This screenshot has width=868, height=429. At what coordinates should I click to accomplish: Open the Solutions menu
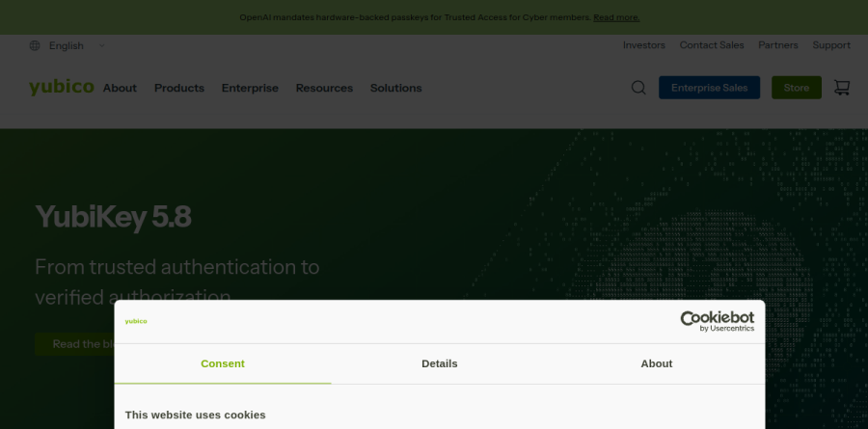(395, 88)
